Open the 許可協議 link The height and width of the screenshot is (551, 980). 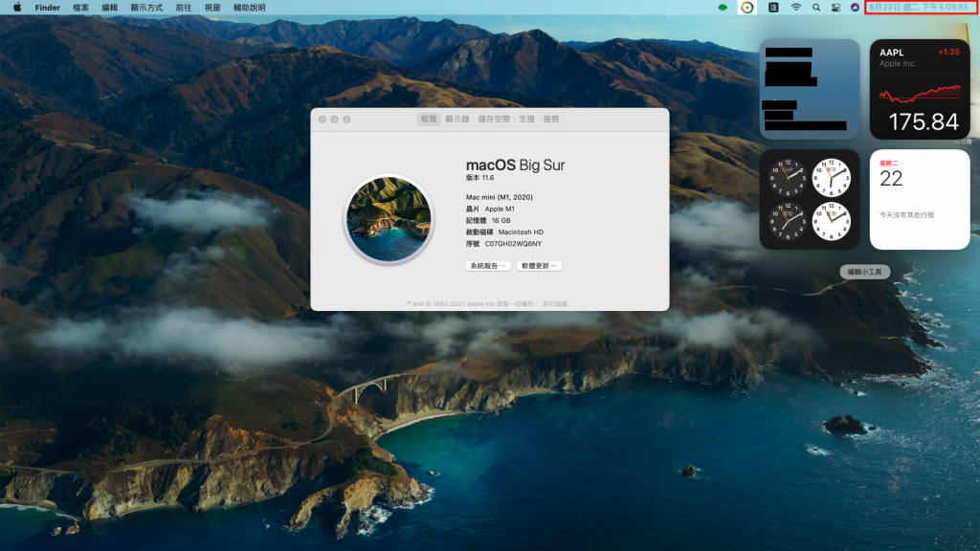tap(554, 304)
